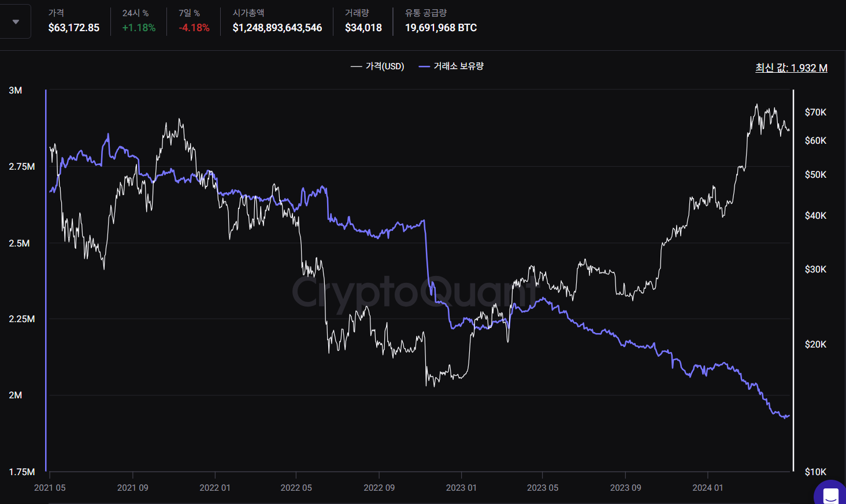Click the CryptoQuant watermark logo

tap(414, 292)
